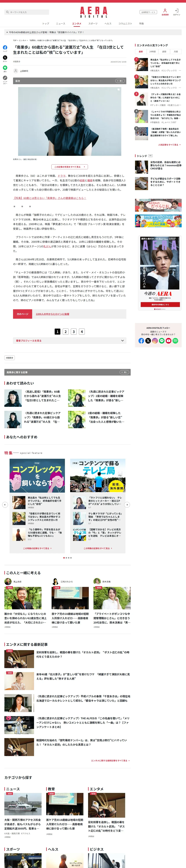Image resolution: width=186 pixels, height=868 pixels.
Task: Open the 特集 navigation tab
Action: [x=141, y=24]
